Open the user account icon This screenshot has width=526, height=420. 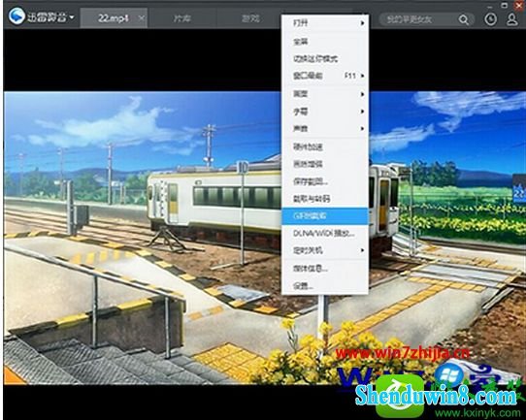pyautogui.click(x=511, y=19)
